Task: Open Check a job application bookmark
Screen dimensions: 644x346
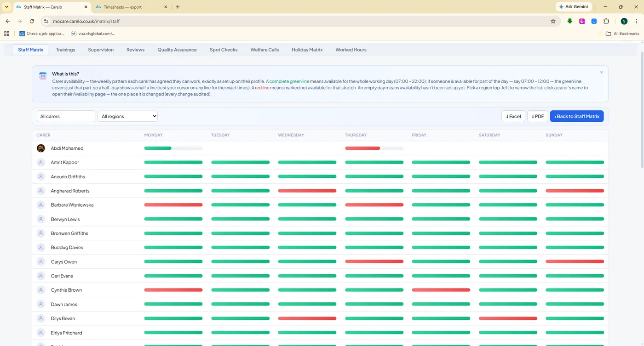Action: [42, 34]
